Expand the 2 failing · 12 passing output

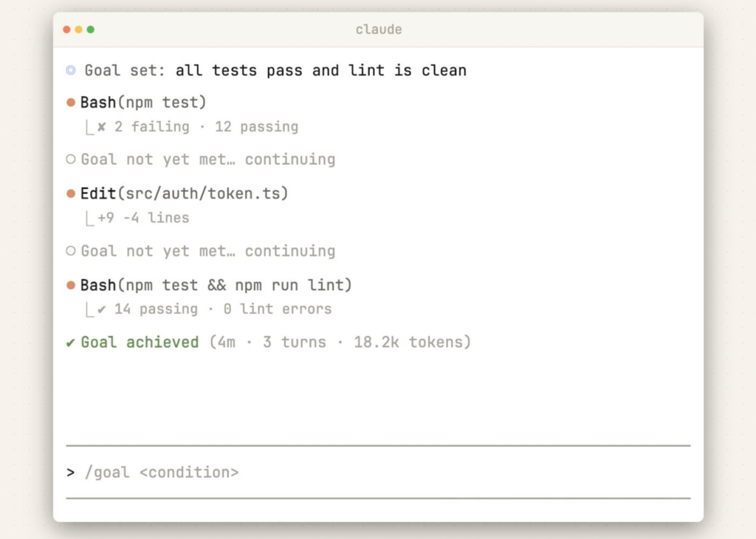pyautogui.click(x=207, y=127)
